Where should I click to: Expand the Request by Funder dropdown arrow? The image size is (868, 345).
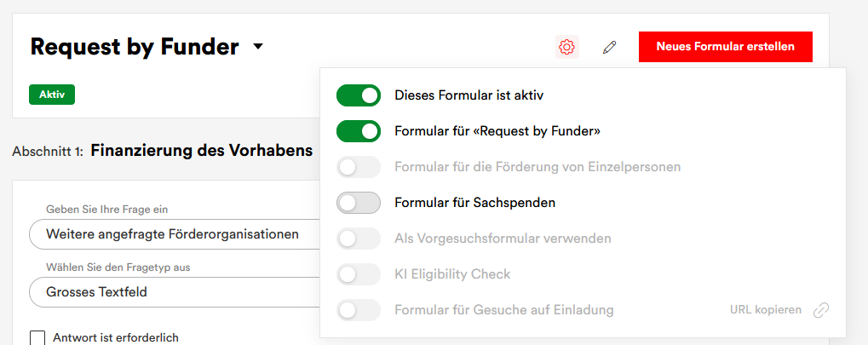(259, 48)
